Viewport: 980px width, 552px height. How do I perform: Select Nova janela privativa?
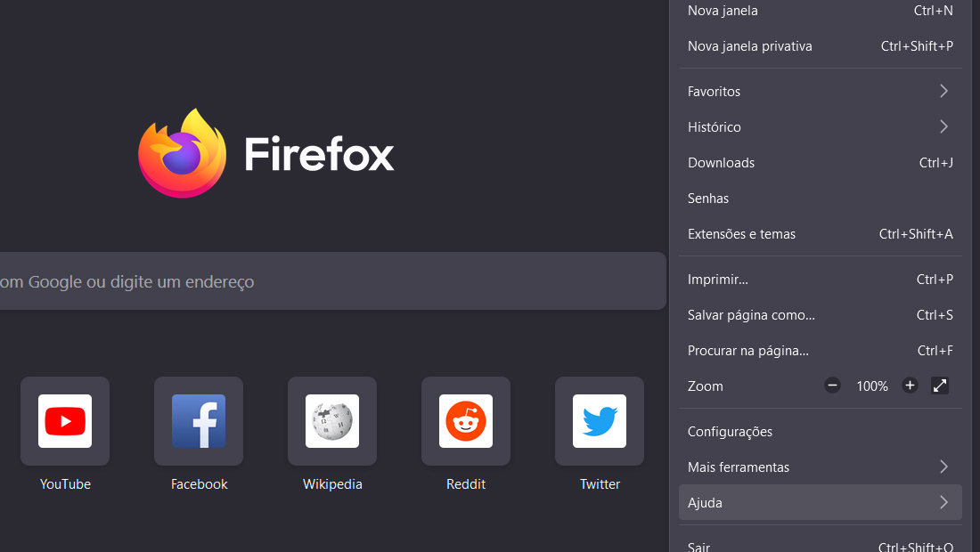pyautogui.click(x=820, y=46)
